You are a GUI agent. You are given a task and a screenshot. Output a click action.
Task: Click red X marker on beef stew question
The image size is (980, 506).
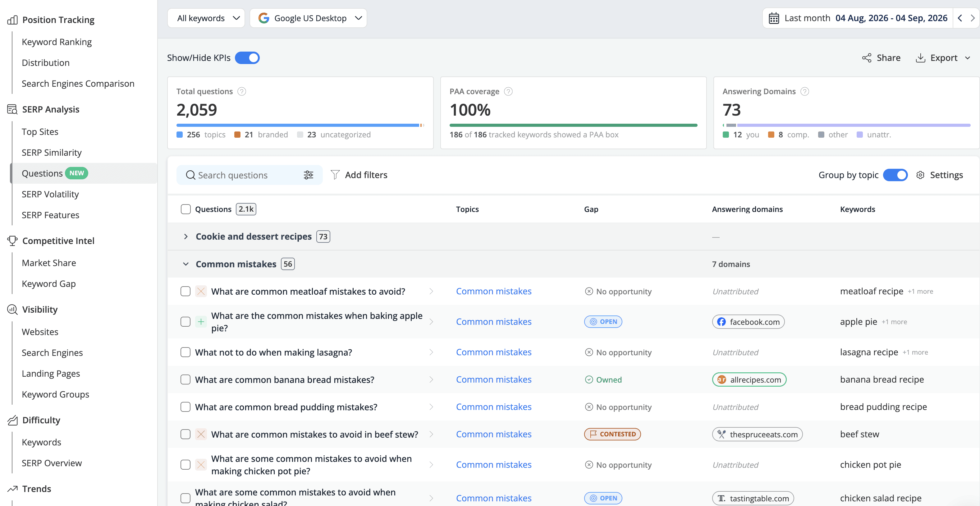pos(201,434)
